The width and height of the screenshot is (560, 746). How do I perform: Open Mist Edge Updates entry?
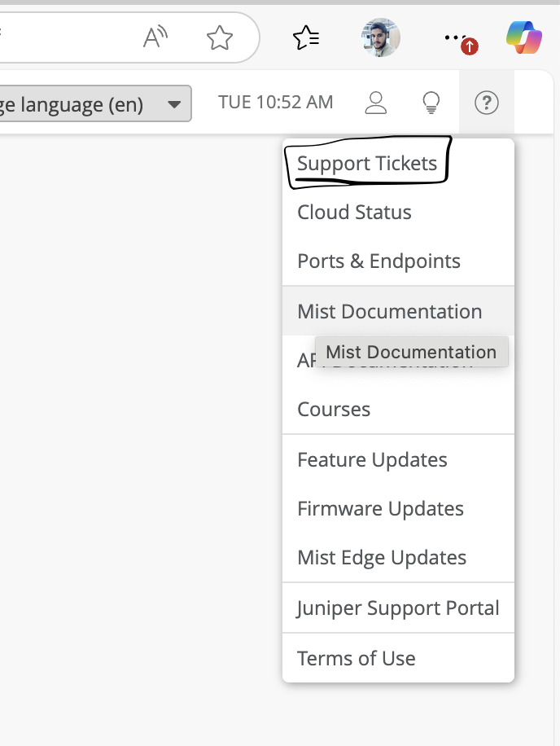tap(382, 558)
